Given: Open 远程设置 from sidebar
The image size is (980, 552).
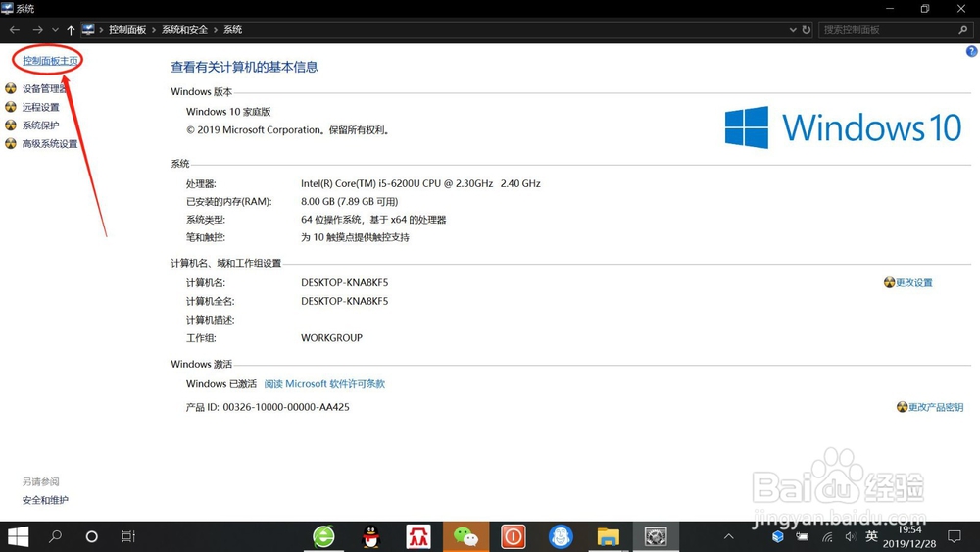Looking at the screenshot, I should (x=40, y=107).
